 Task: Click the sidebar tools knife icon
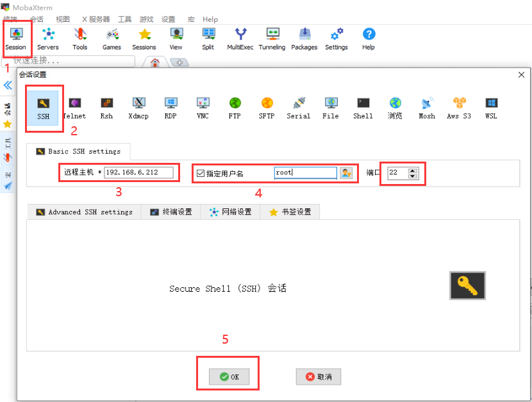pos(8,157)
